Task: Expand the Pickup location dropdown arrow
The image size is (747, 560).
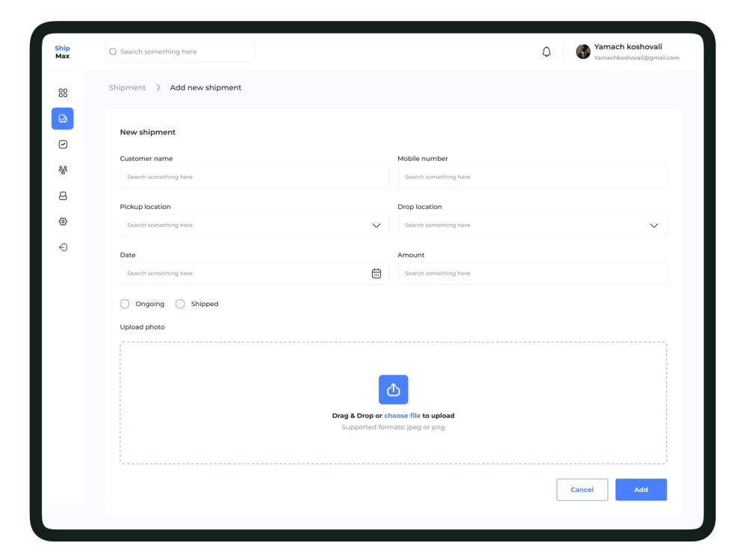Action: [x=376, y=225]
